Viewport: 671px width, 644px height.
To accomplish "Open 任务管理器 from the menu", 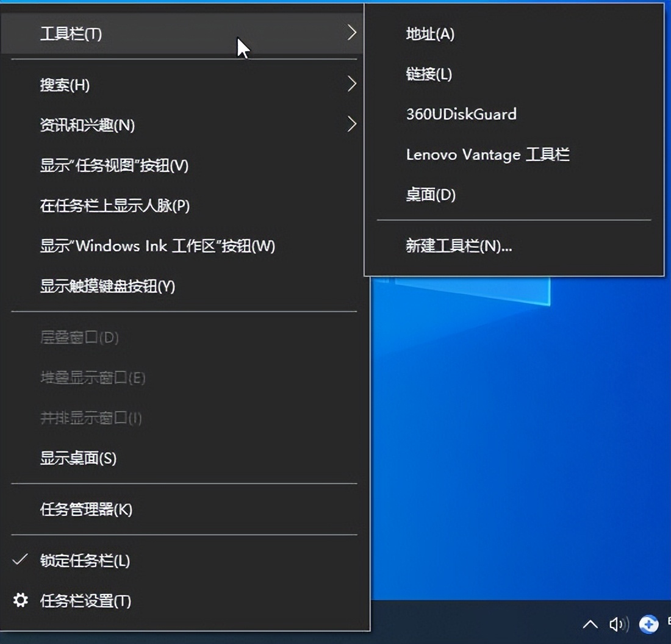I will pyautogui.click(x=85, y=510).
